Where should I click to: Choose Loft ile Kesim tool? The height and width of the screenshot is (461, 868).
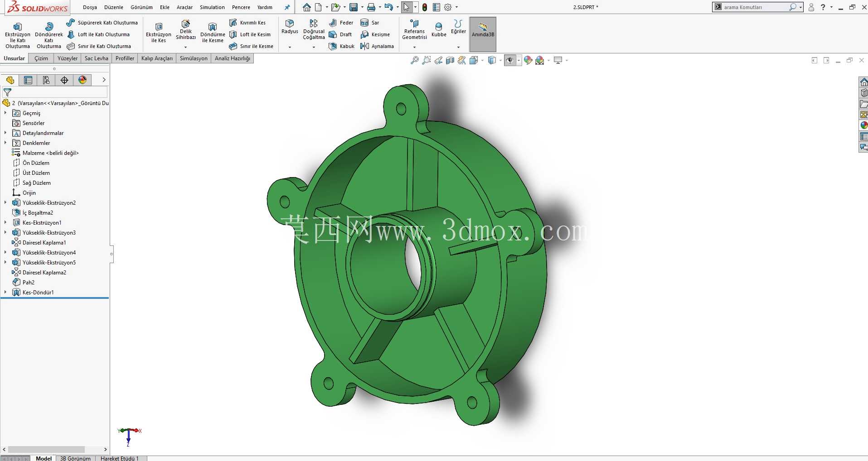coord(250,34)
